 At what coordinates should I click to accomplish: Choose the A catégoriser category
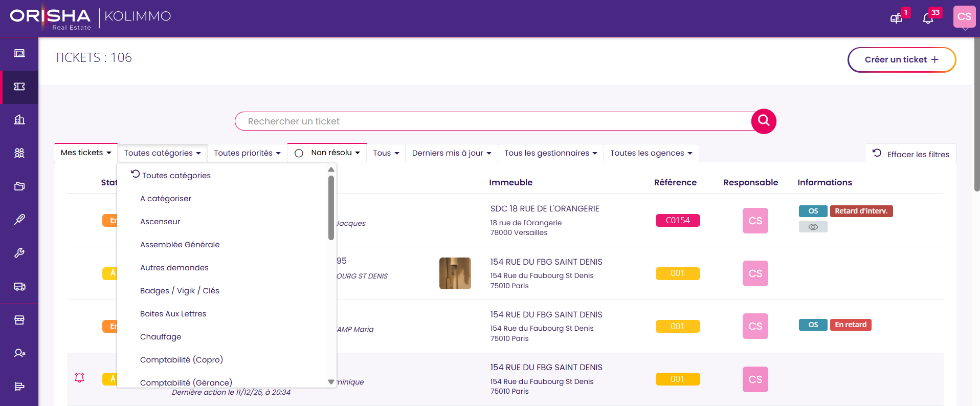[x=166, y=199]
